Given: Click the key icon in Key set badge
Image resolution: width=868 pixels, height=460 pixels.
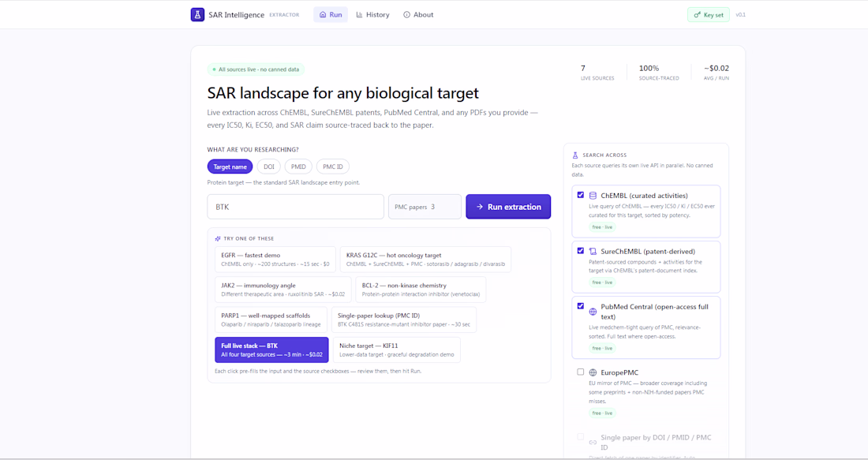Looking at the screenshot, I should click(697, 15).
